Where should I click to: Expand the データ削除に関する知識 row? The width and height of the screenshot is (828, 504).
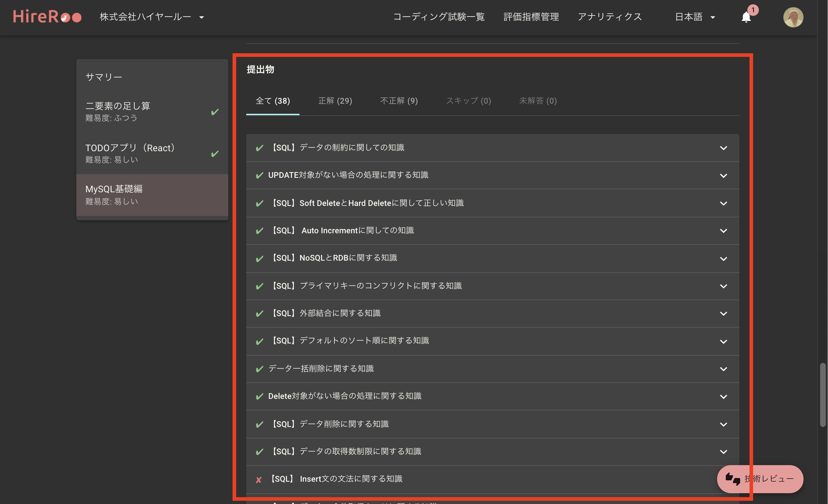point(492,424)
